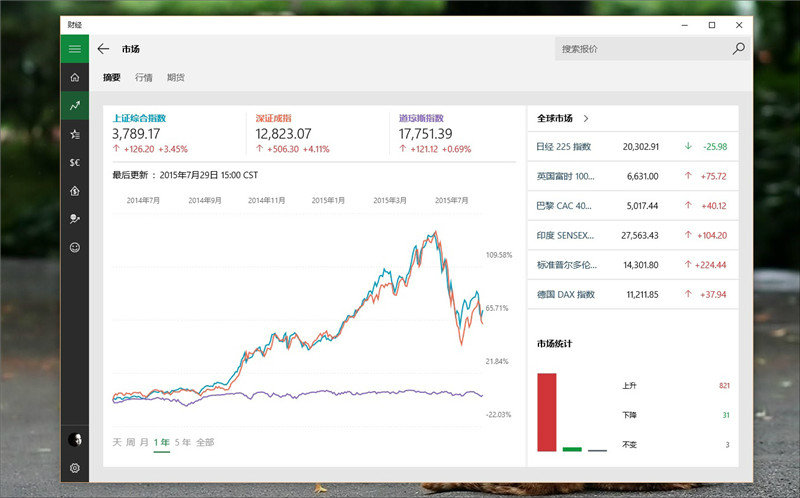Viewport: 800px width, 498px height.
Task: Expand 全球市场 with the chevron arrow
Action: (x=586, y=118)
